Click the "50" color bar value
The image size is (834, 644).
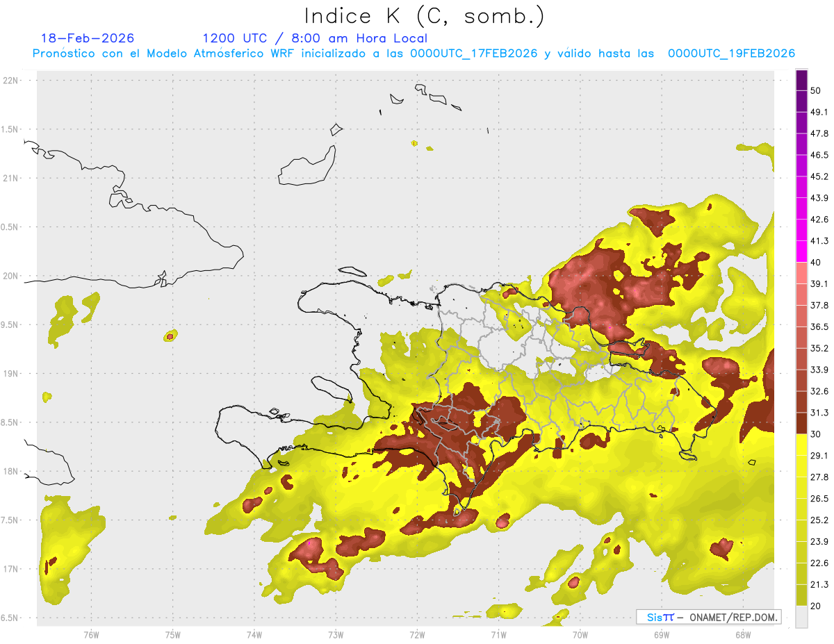pyautogui.click(x=815, y=90)
